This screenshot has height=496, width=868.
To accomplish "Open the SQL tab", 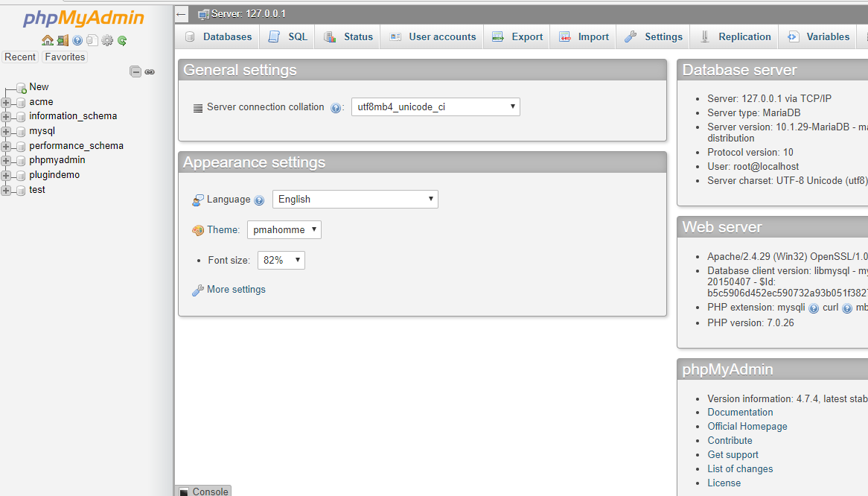I will coord(287,37).
